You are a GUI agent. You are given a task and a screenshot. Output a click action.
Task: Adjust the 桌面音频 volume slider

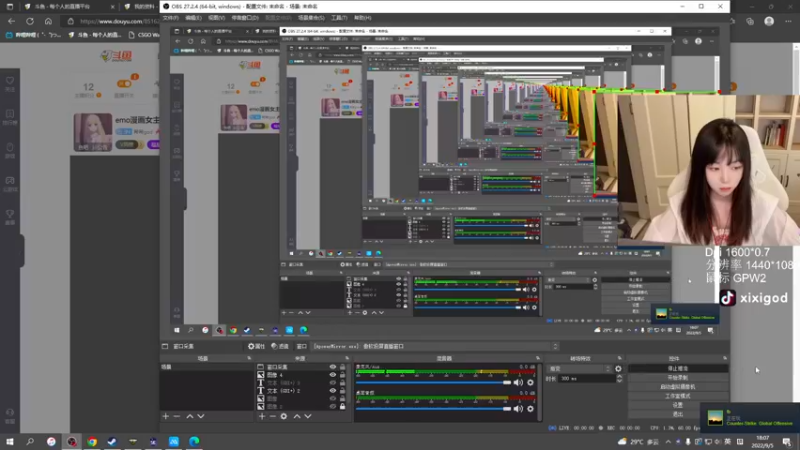[x=433, y=409]
